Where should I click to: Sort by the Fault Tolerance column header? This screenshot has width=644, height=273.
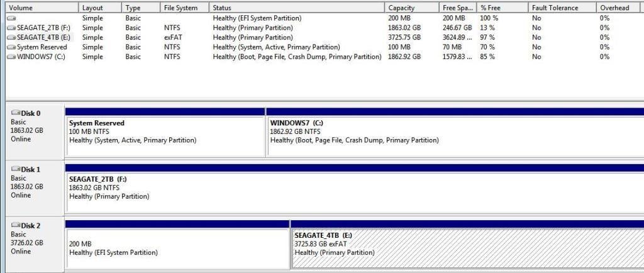click(x=561, y=8)
